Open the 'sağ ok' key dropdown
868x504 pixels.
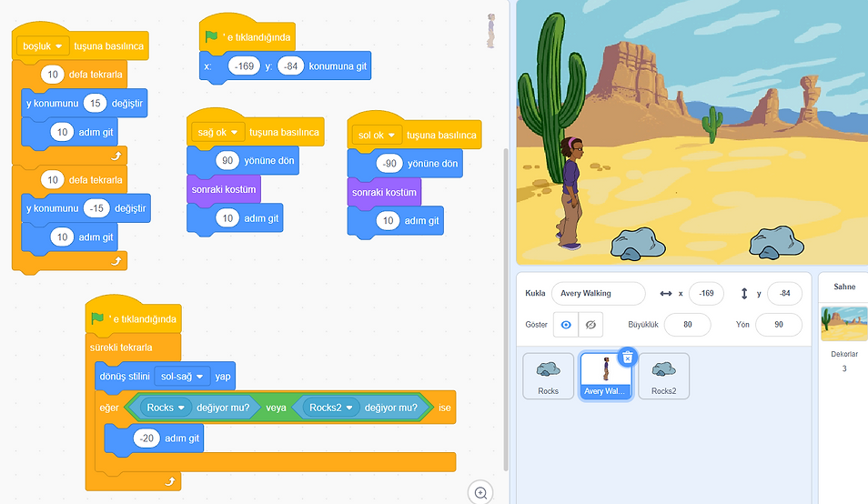[x=218, y=132]
